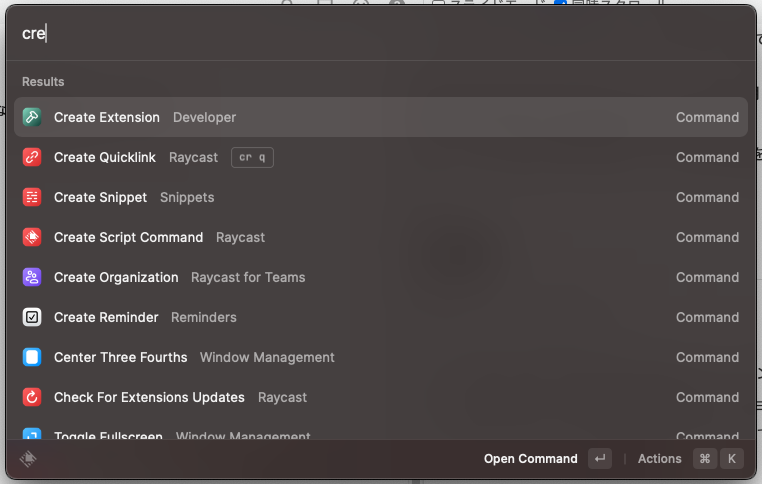Click the 'cr q' alias badge
This screenshot has height=484, width=762.
tap(252, 157)
